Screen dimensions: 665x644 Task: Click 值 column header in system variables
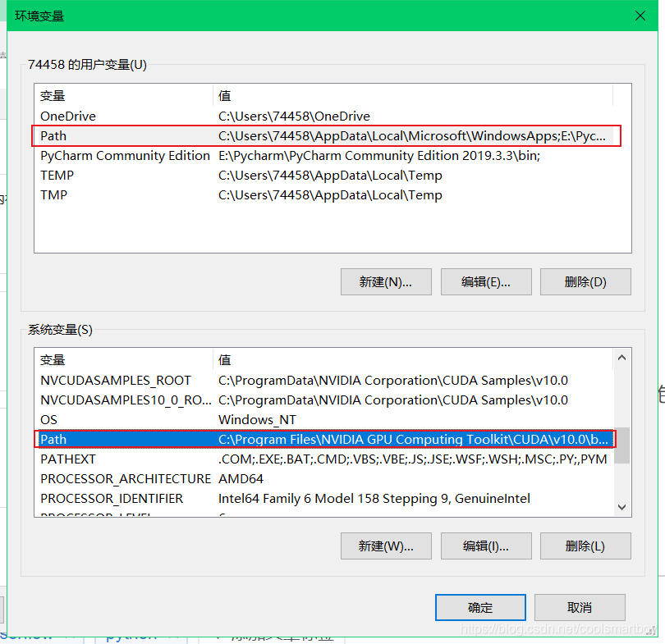click(413, 360)
